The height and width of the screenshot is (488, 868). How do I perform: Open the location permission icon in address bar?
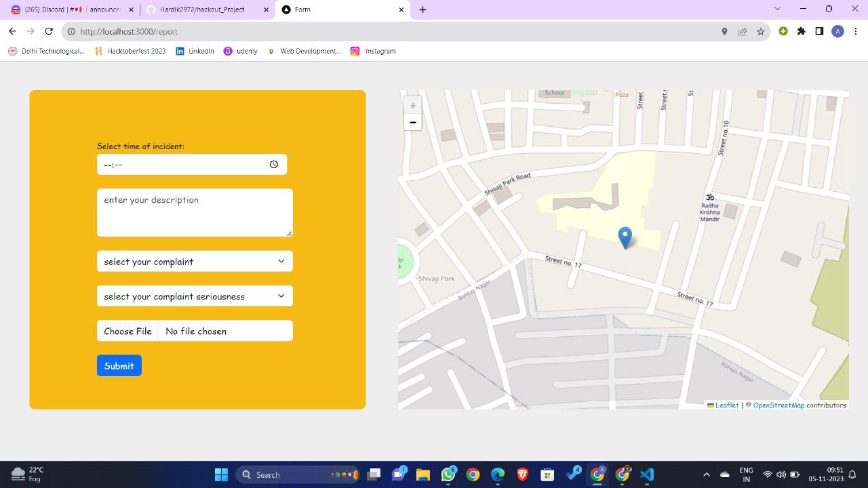724,31
